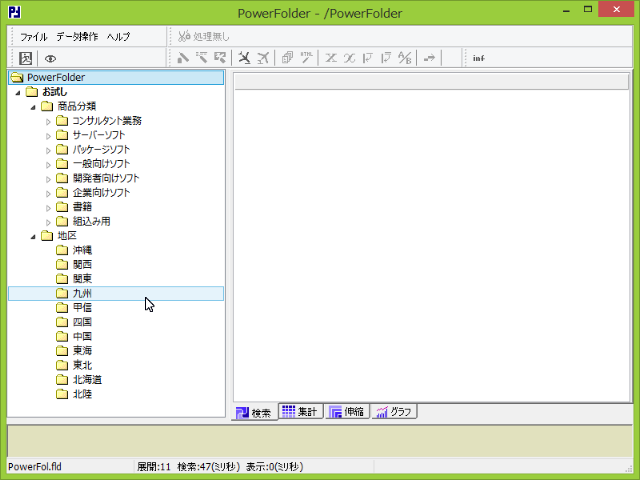This screenshot has width=640, height=480.
Task: Click the chart icon left of the eye
Action: (26, 58)
